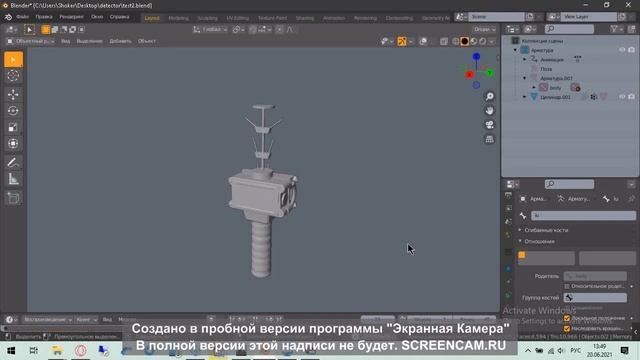Switch to the Modeling workspace tab

click(178, 18)
